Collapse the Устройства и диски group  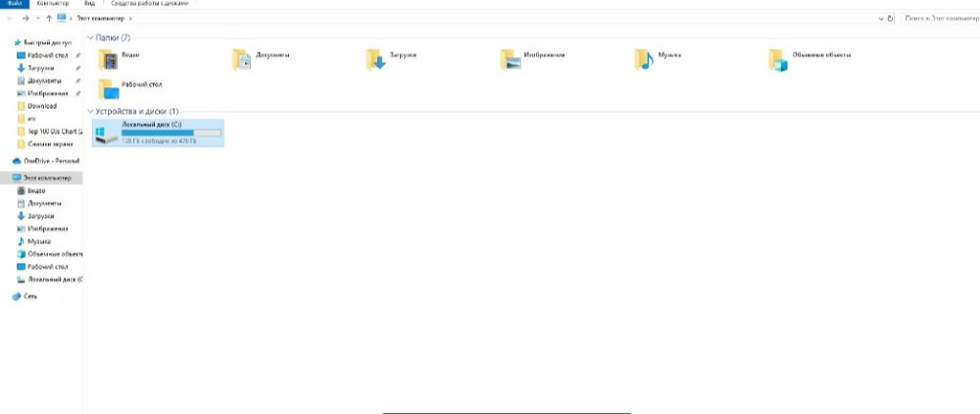click(x=90, y=112)
